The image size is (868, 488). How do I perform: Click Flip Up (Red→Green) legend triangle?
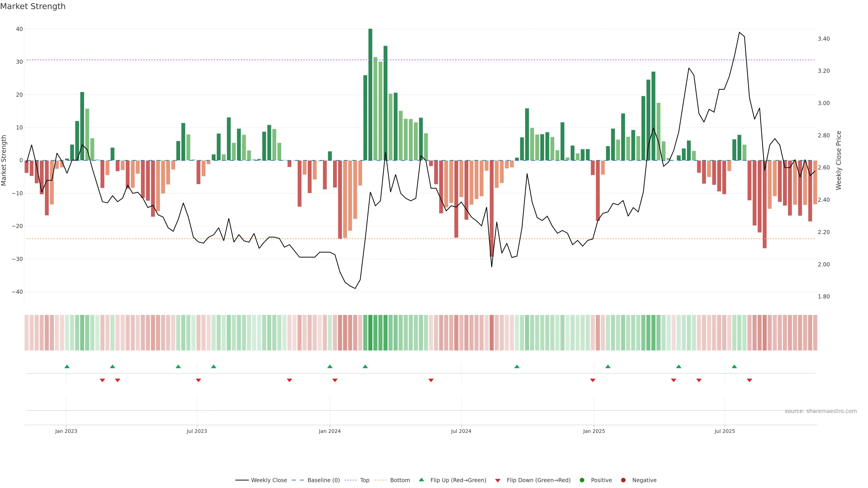421,480
